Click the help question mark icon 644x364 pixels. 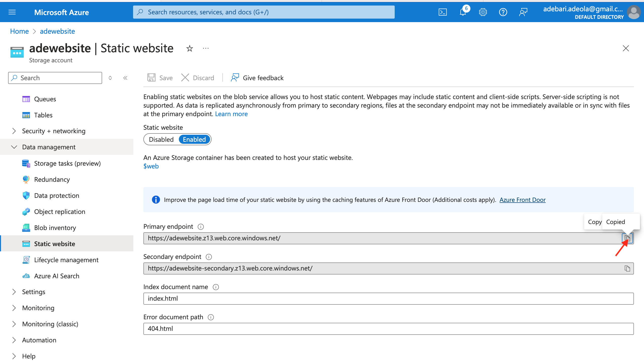[x=503, y=12]
